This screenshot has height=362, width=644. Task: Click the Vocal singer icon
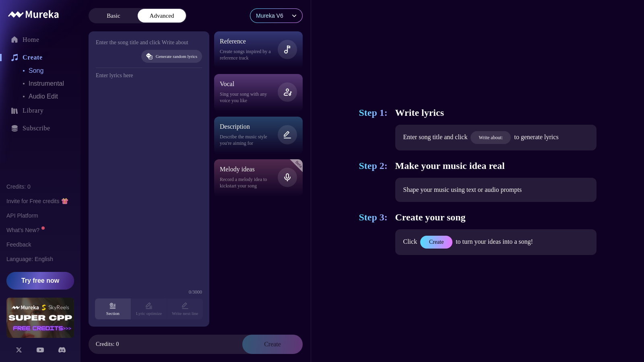point(287,92)
